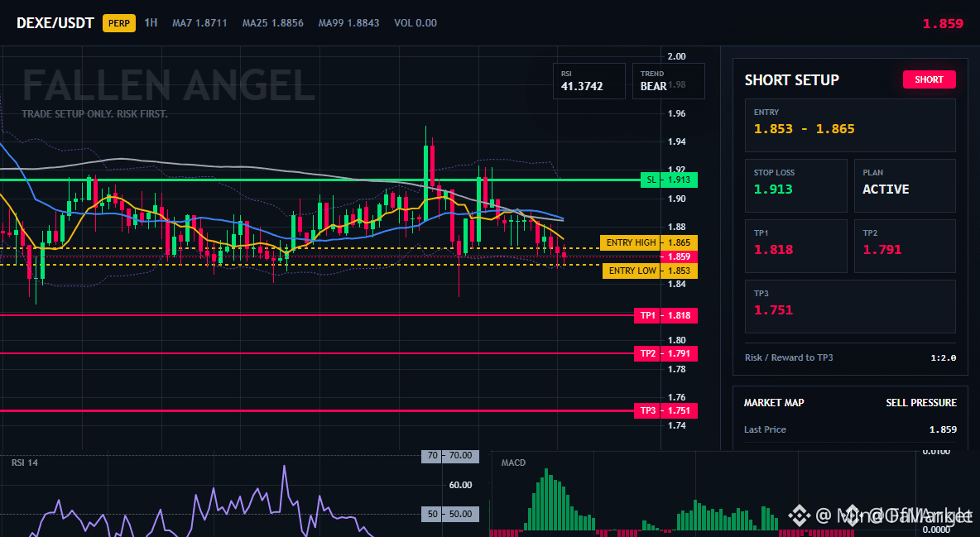Screen dimensions: 980x537
Task: Click the TP2 1.791 card in panel
Action: (905, 246)
